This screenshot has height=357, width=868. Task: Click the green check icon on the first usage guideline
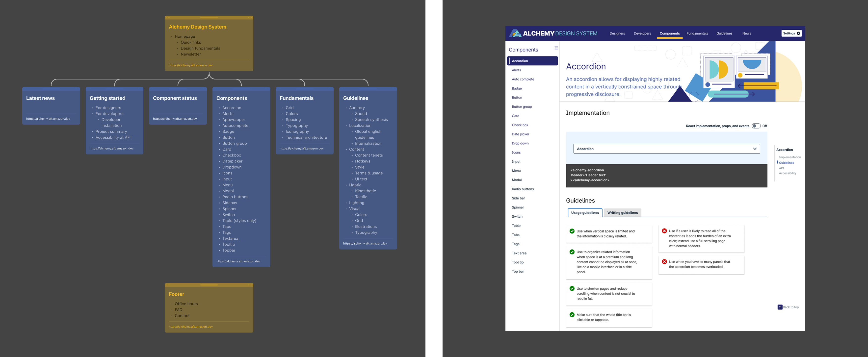point(572,231)
